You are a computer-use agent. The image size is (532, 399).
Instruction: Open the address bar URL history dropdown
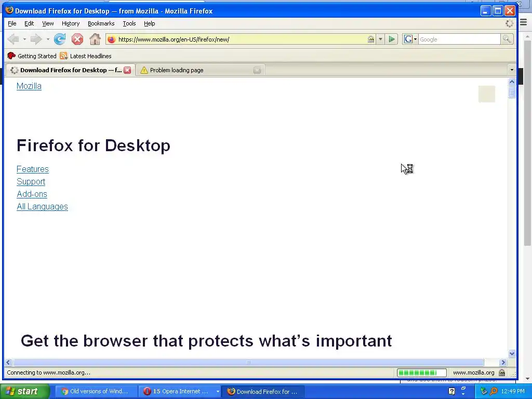tap(380, 39)
